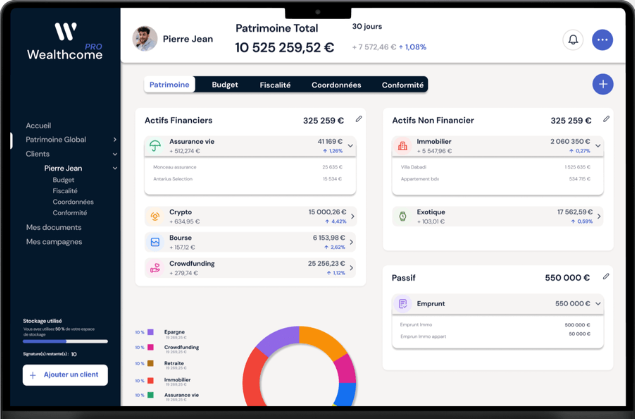Viewport: 635px width, 419px height.
Task: Click the Wealthcome PRO logo
Action: tap(65, 41)
